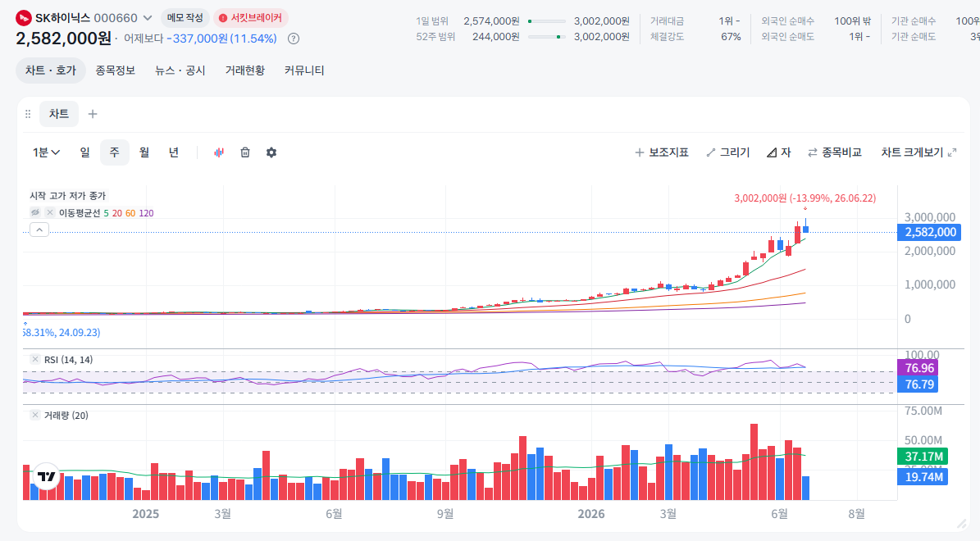
Task: Click the 거래대금 label
Action: pos(666,21)
